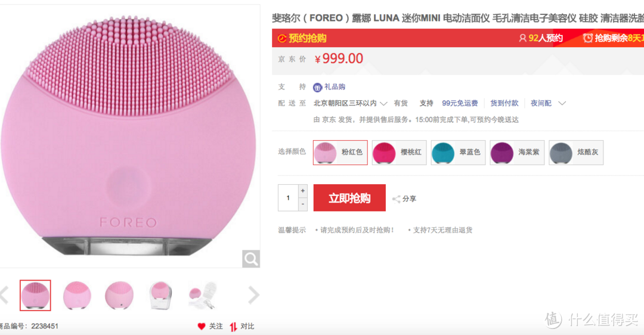Select the 翠蓝色 color option
644x335 pixels.
pos(459,153)
